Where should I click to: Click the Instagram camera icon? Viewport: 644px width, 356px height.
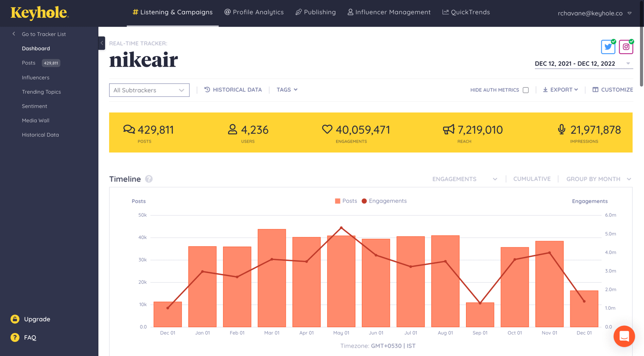625,47
